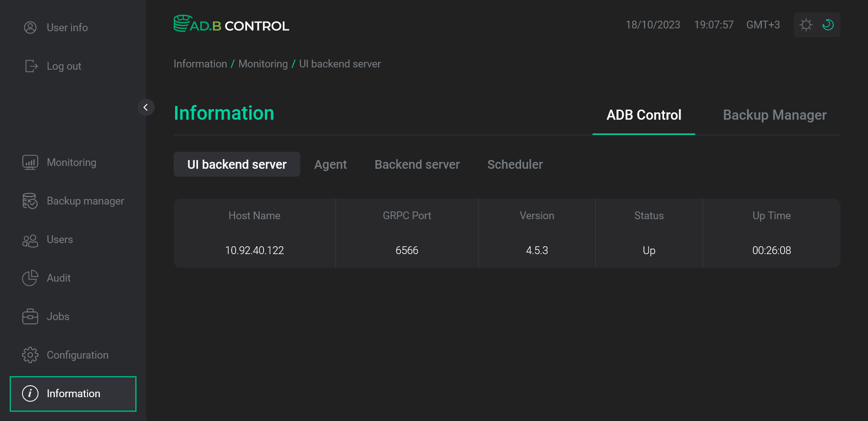This screenshot has height=421, width=868.
Task: Click the Information breadcrumb link
Action: (200, 64)
